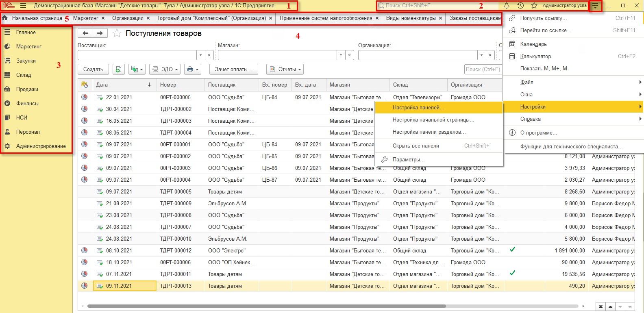Clear the Организация filter with X
The height and width of the screenshot is (313, 644).
click(x=490, y=55)
